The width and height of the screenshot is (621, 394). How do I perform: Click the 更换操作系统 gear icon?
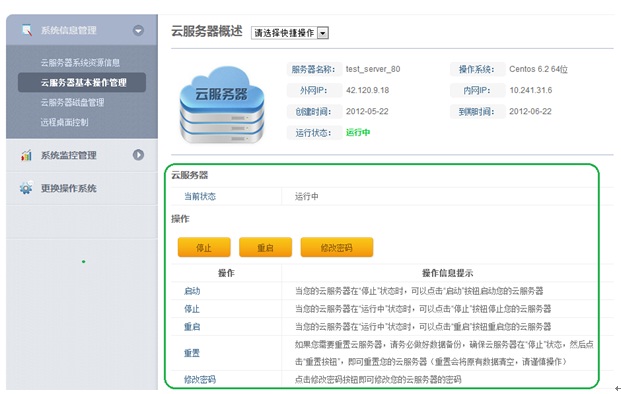pos(26,188)
